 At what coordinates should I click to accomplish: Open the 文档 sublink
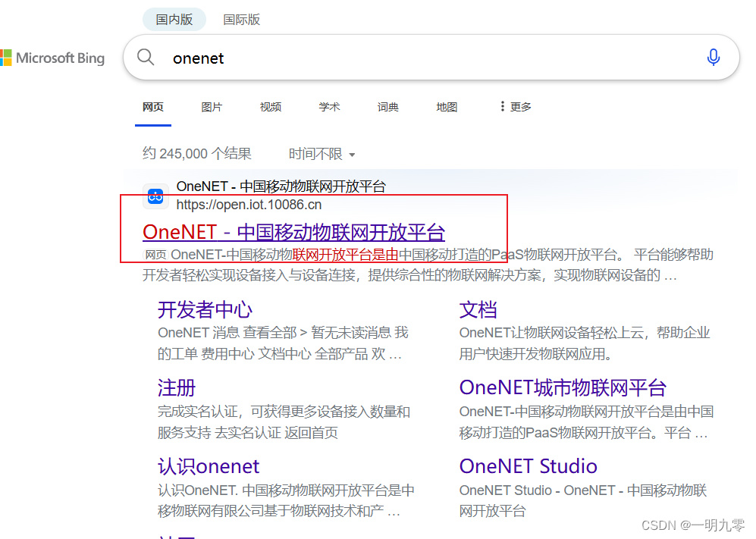point(478,309)
